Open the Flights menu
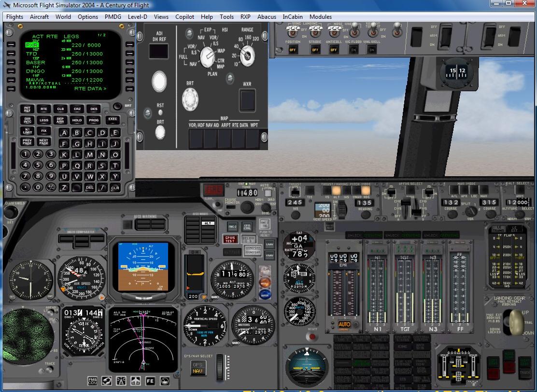The image size is (537, 392). pos(14,17)
